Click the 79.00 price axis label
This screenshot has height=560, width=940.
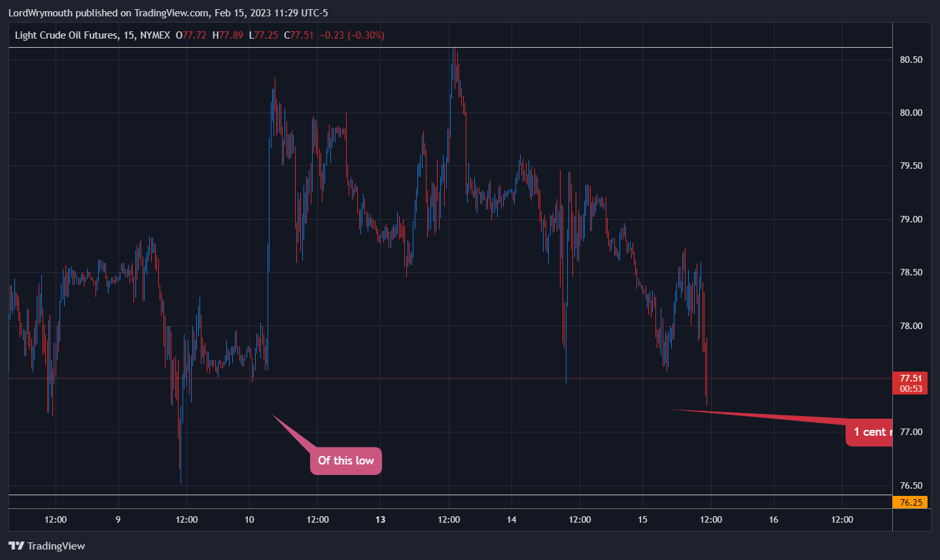(x=911, y=219)
